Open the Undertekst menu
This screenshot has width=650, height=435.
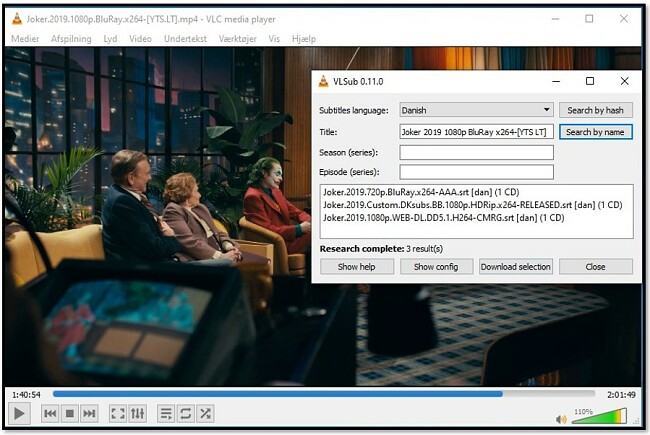point(185,39)
